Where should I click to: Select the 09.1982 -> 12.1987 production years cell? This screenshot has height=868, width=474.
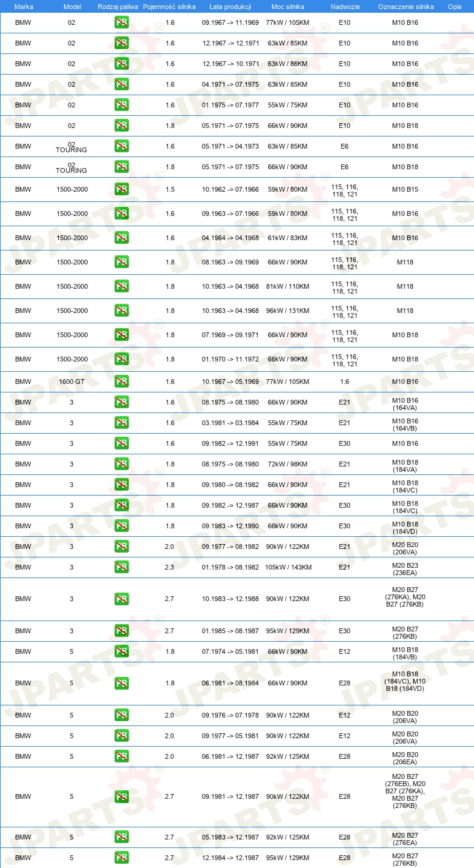[230, 505]
